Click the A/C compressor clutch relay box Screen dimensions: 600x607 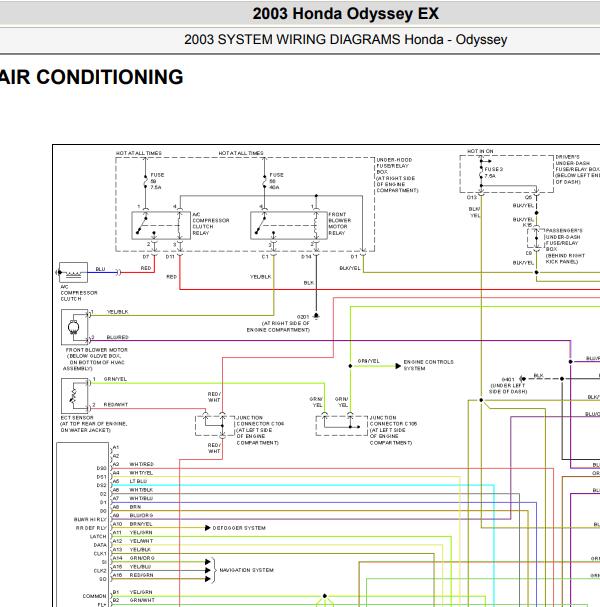pos(161,226)
